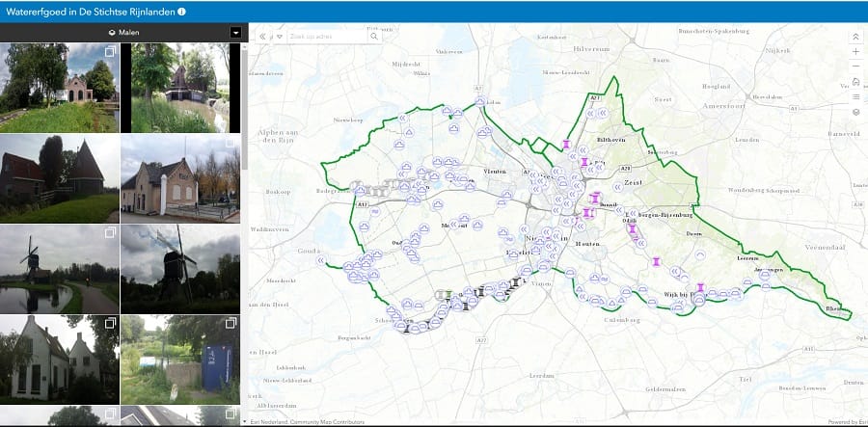Open the windmill beside canal photo
This screenshot has height=427, width=868.
tap(59, 269)
